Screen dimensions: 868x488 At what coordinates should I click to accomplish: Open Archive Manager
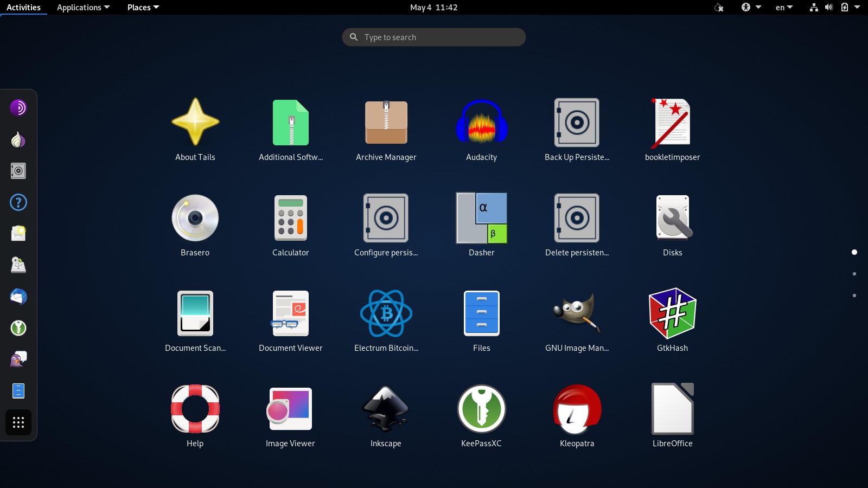pos(386,130)
